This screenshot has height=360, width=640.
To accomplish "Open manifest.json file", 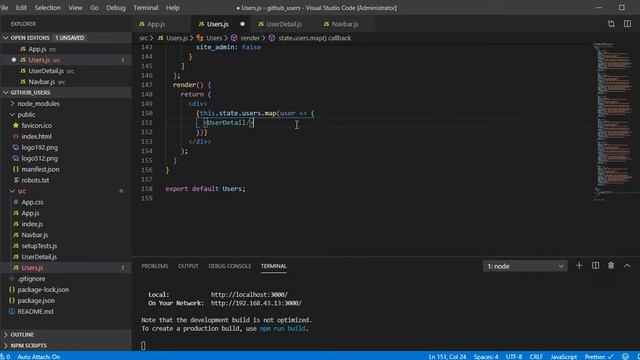I will pyautogui.click(x=40, y=169).
